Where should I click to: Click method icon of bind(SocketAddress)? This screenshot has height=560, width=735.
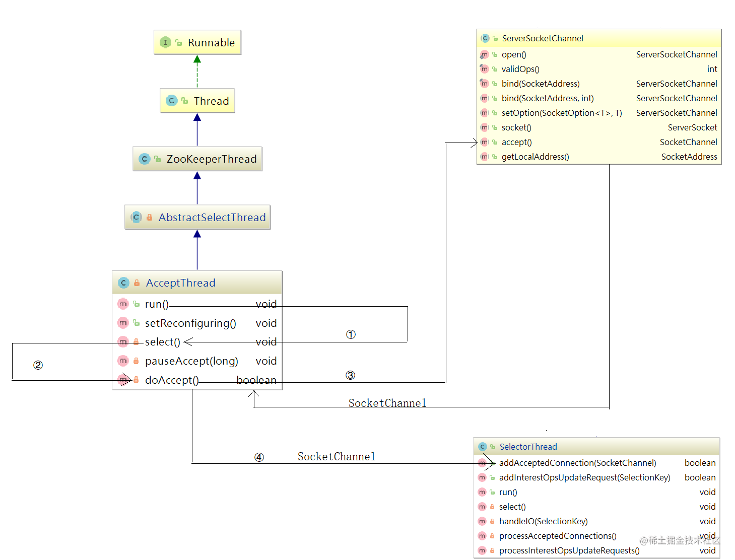(x=484, y=84)
